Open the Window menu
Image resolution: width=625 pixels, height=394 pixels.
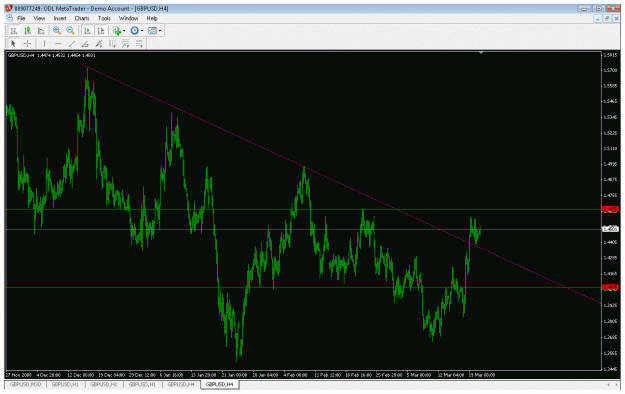tap(128, 18)
